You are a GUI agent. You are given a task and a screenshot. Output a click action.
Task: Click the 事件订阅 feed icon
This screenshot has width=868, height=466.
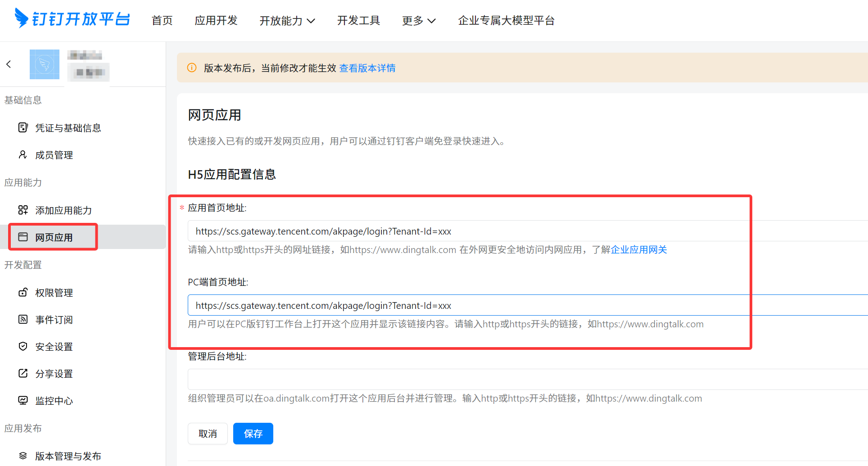[23, 319]
